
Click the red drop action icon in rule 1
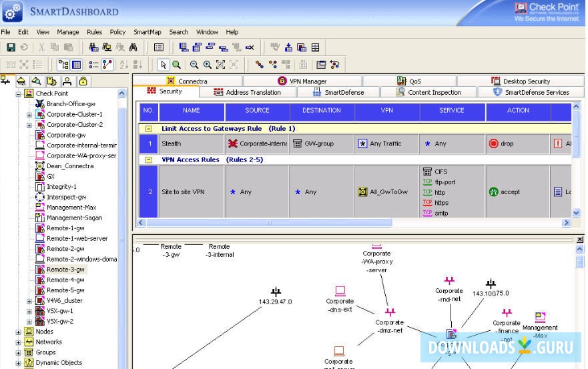point(493,143)
